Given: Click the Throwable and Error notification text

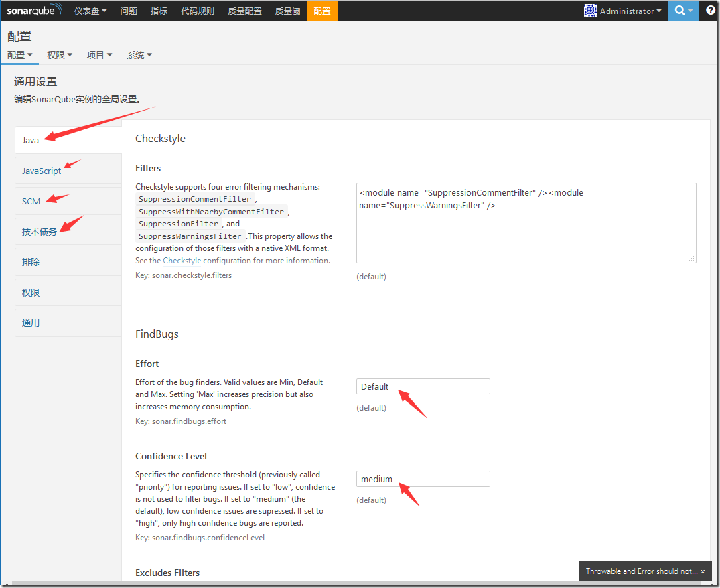Looking at the screenshot, I should (642, 571).
